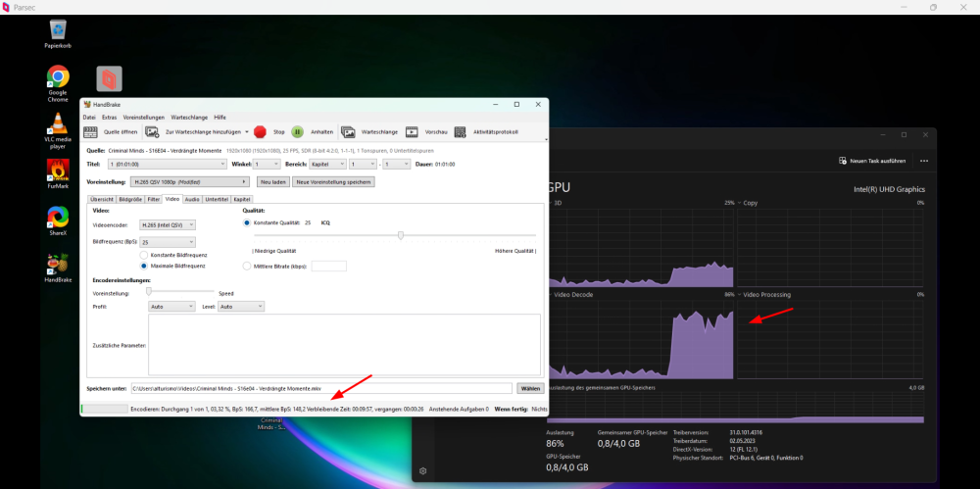980x489 pixels.
Task: Click Task Manager settings gear icon
Action: (x=423, y=470)
